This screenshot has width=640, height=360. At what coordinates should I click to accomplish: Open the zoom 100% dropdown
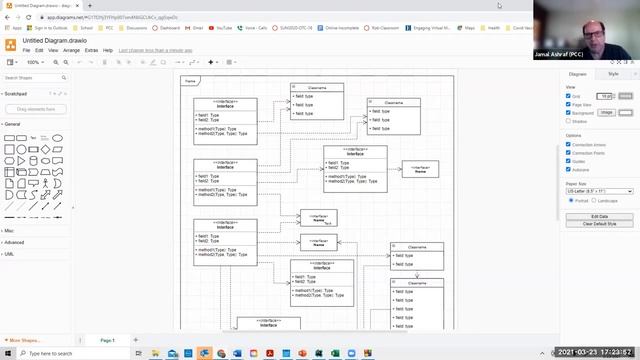tap(36, 62)
